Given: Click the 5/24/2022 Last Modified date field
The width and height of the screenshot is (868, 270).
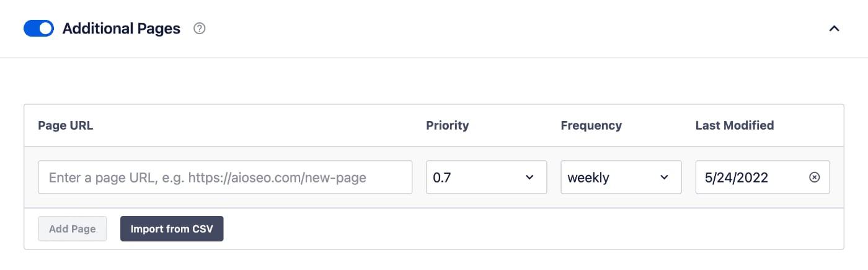Looking at the screenshot, I should click(763, 178).
